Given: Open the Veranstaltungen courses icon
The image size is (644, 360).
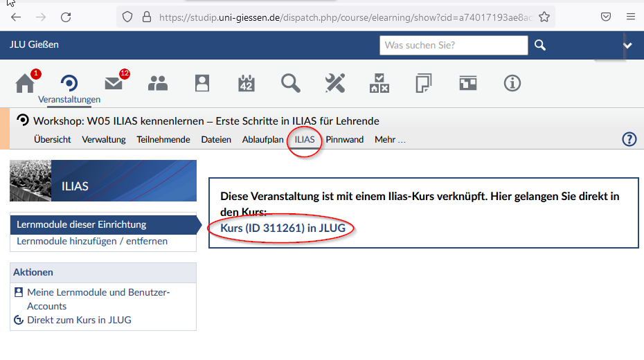Looking at the screenshot, I should tap(69, 84).
